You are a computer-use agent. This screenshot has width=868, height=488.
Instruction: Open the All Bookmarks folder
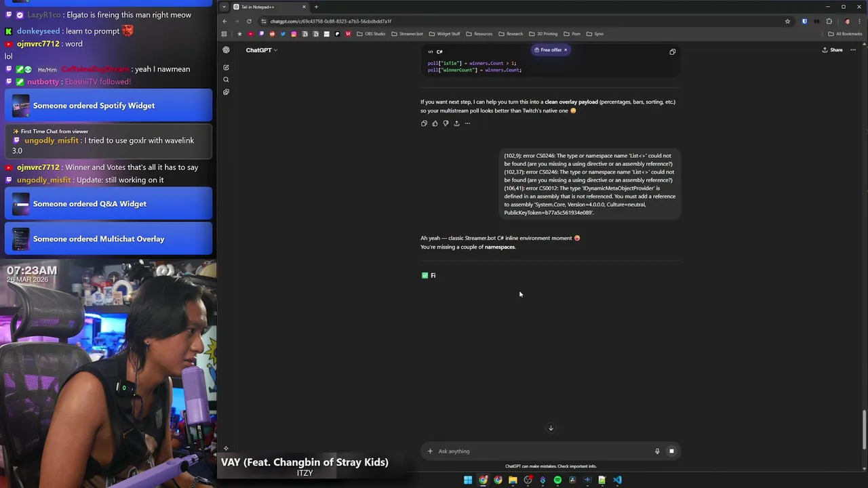845,34
